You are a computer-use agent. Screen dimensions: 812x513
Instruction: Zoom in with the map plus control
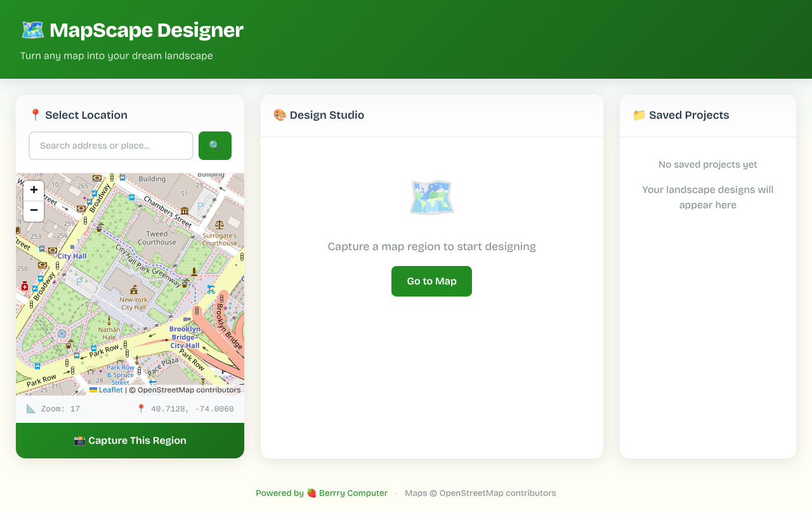tap(33, 190)
